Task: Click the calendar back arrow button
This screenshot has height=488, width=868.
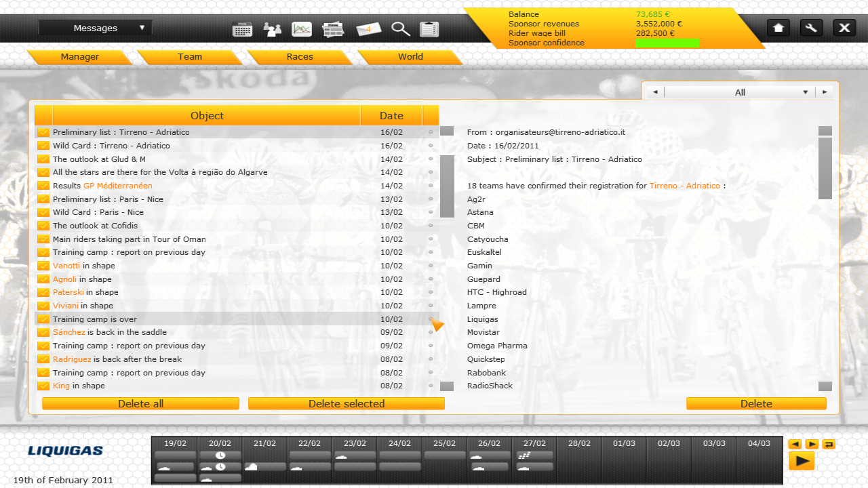Action: [x=795, y=444]
